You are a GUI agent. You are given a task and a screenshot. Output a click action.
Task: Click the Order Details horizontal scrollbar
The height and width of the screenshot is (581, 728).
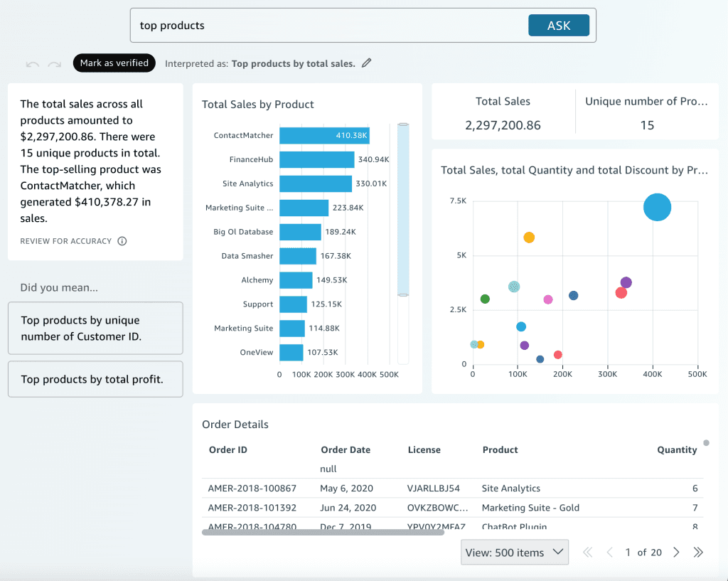(323, 532)
